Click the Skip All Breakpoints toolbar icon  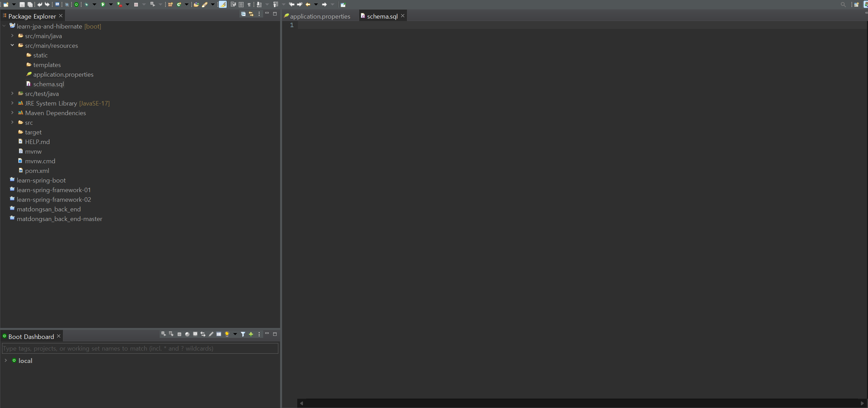(67, 4)
